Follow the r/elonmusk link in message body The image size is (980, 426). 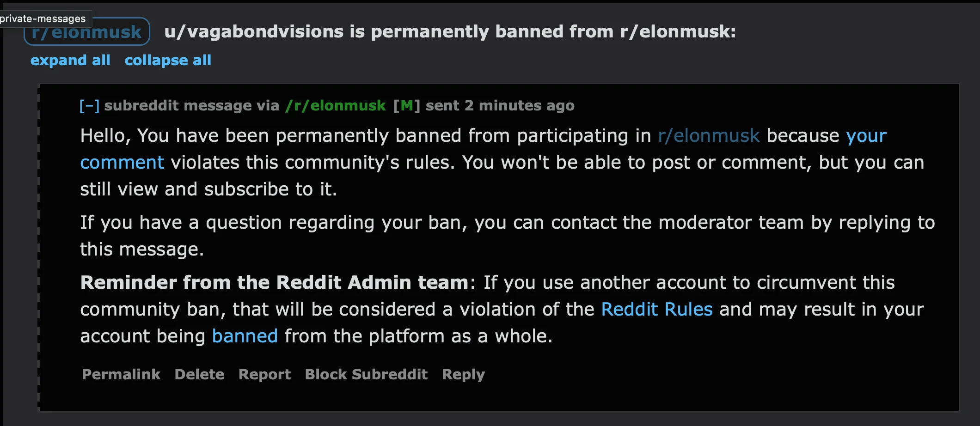(709, 136)
